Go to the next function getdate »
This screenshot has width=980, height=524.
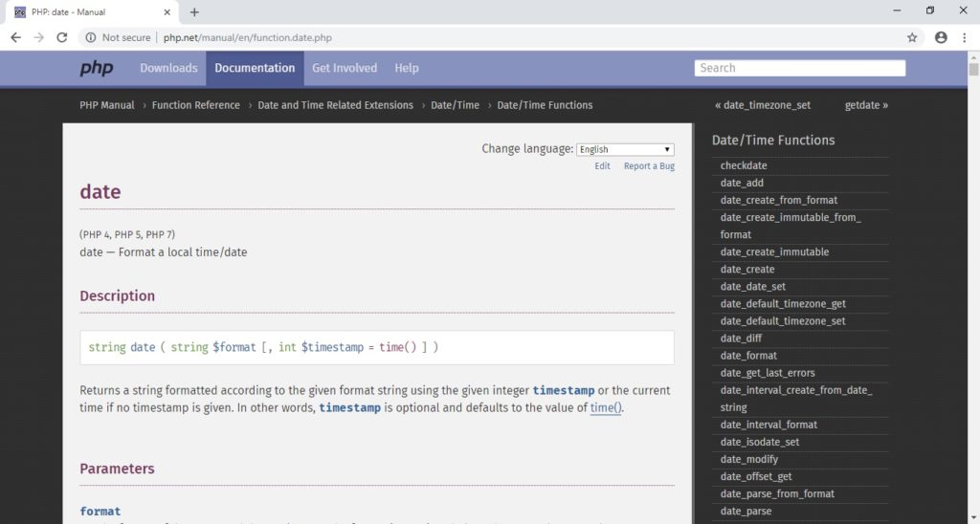[x=866, y=105]
